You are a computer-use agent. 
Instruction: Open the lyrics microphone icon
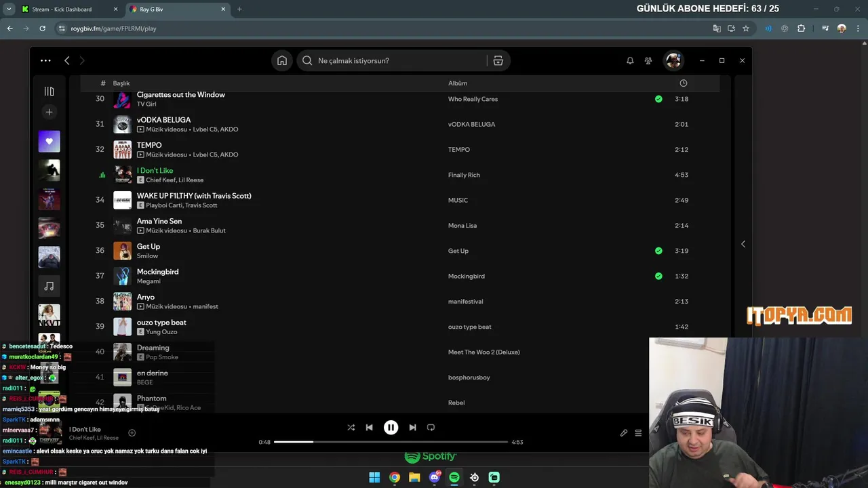click(624, 433)
